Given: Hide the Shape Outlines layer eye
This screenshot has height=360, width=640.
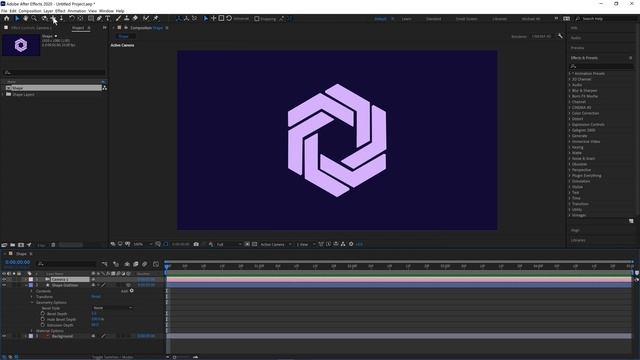Looking at the screenshot, I should 4,285.
